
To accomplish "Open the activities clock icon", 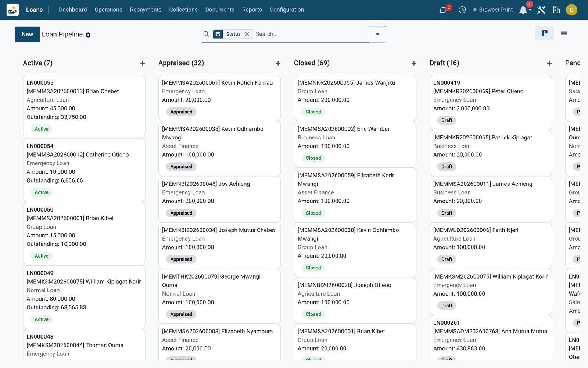I will coord(462,10).
